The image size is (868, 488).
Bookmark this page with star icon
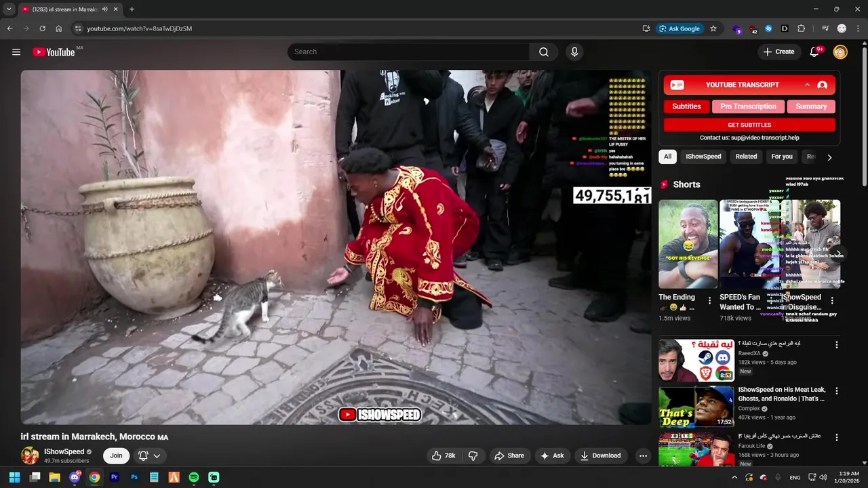[713, 28]
